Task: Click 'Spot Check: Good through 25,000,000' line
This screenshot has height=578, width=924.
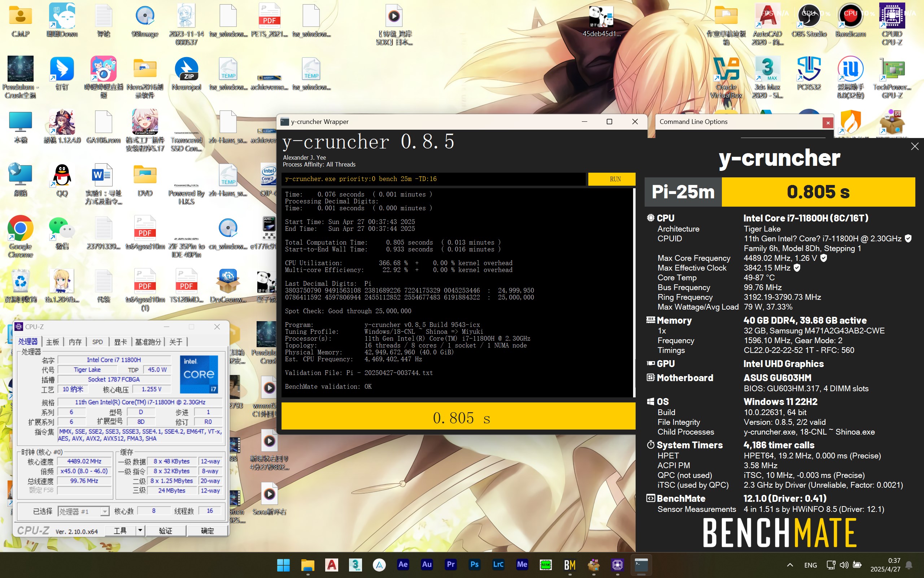Action: (x=348, y=311)
